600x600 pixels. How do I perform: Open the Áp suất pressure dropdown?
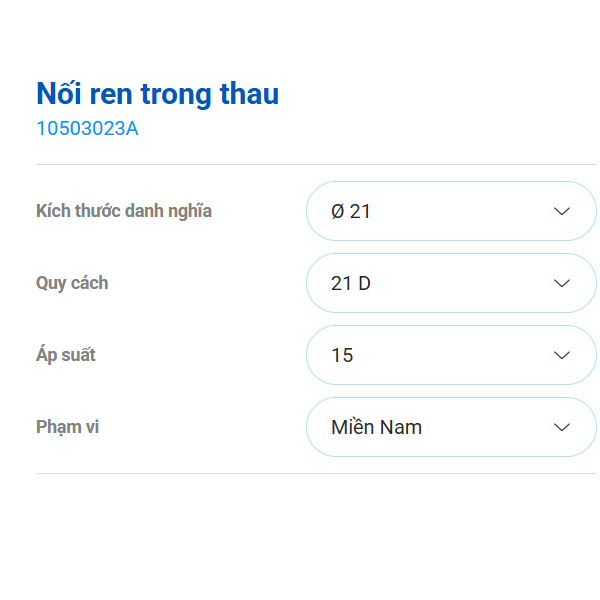[x=450, y=355]
